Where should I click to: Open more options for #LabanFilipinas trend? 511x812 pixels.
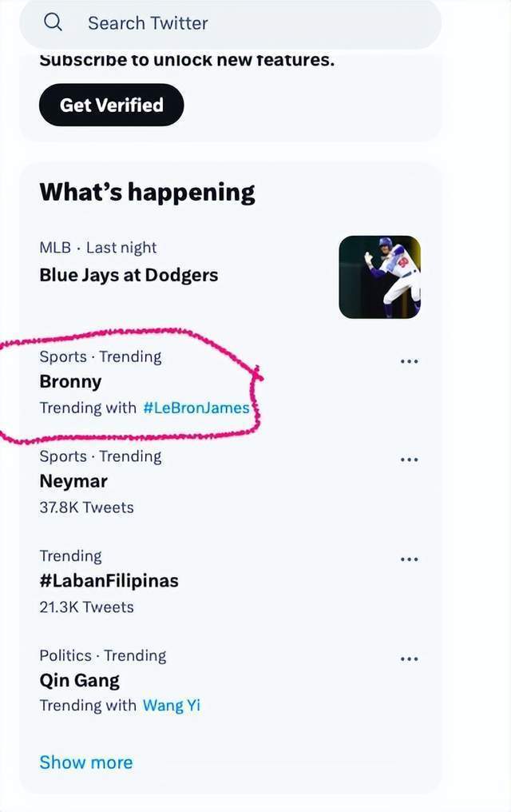(409, 559)
